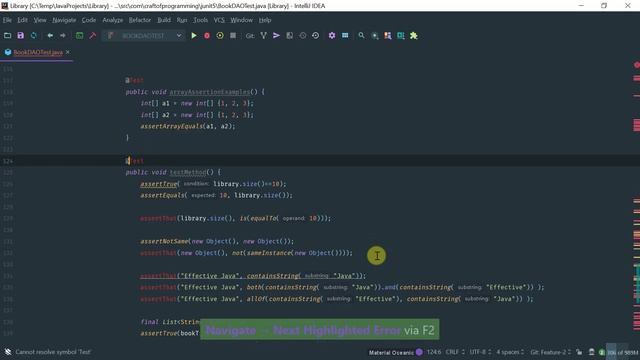Click the 124:6 line column indicator
Viewport: 640px width, 360px height.
(433, 352)
